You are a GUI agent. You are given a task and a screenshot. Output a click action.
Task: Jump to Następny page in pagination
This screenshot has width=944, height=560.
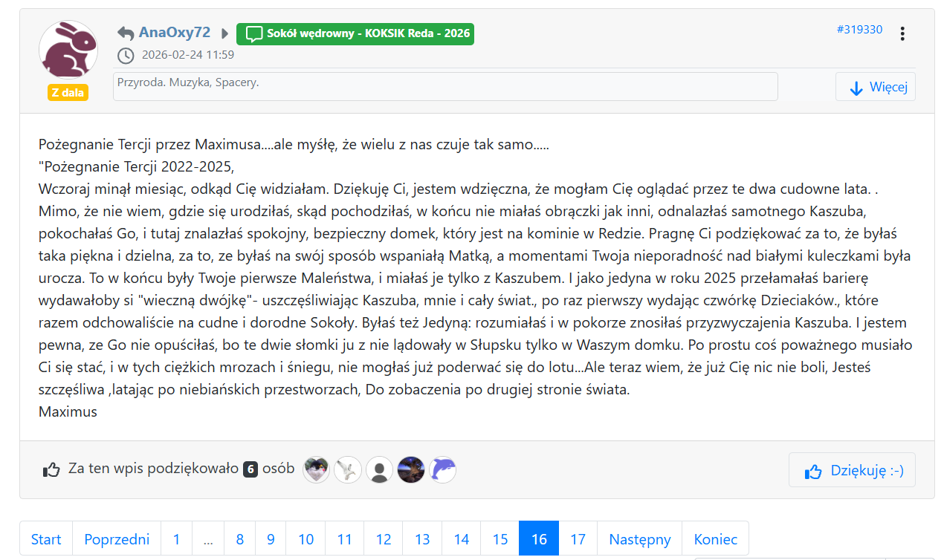(639, 539)
